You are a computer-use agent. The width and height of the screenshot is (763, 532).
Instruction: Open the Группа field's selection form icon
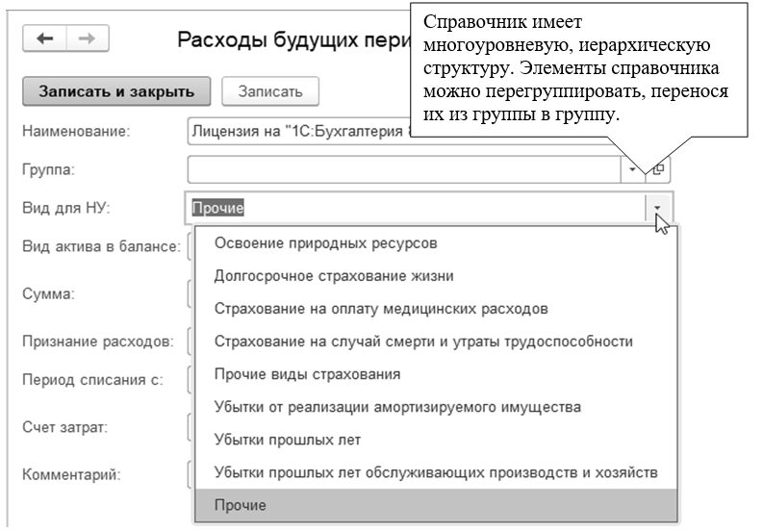click(658, 169)
